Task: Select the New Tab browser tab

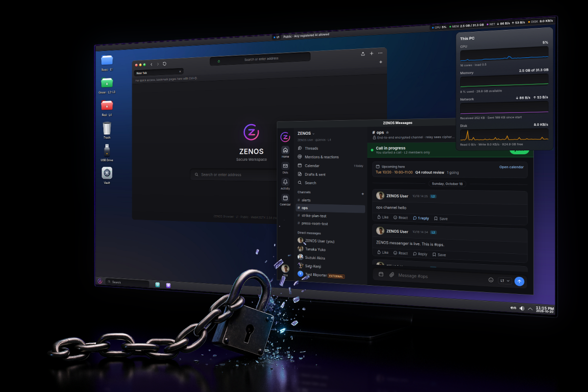Action: pyautogui.click(x=158, y=72)
